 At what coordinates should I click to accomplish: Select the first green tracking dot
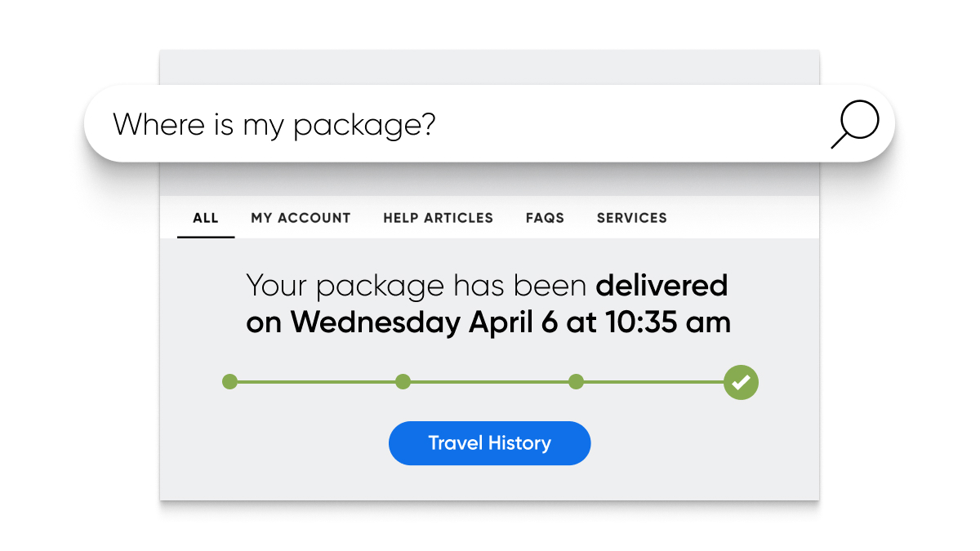click(x=230, y=381)
